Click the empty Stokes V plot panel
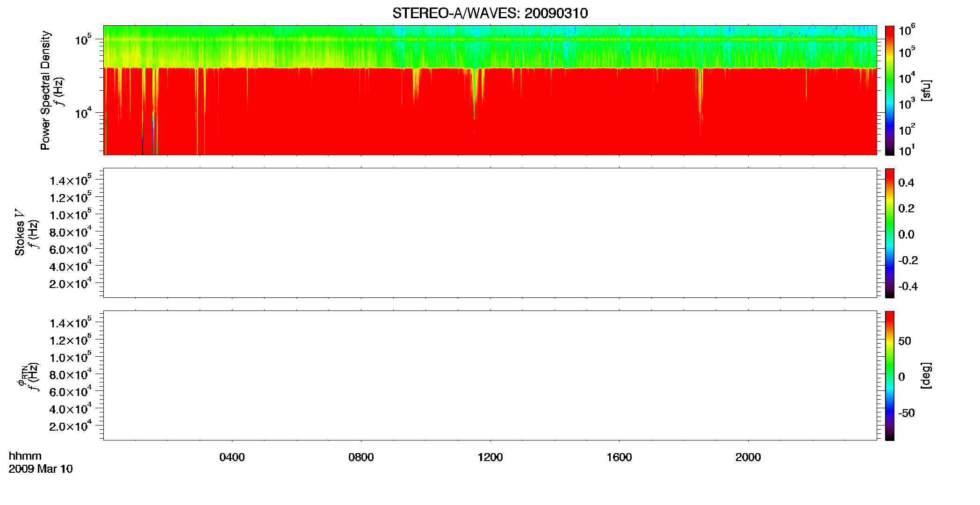 (x=490, y=233)
